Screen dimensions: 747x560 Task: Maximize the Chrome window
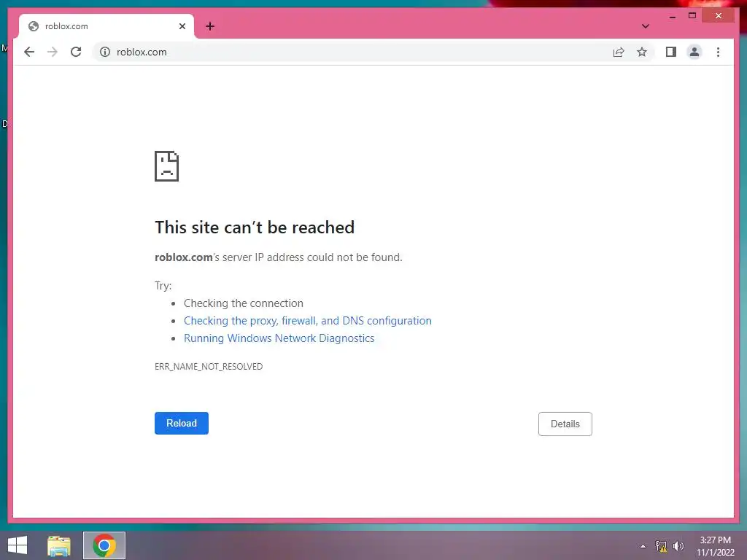tap(692, 16)
